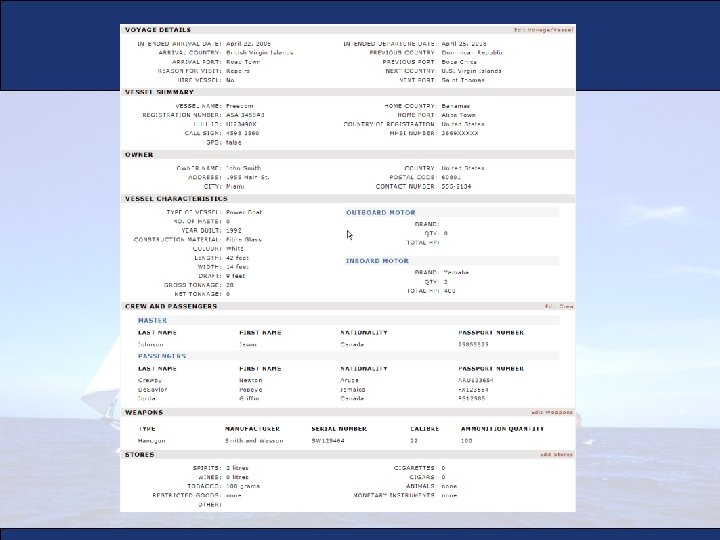Select the Vessel Characteristics section heading

[176, 199]
